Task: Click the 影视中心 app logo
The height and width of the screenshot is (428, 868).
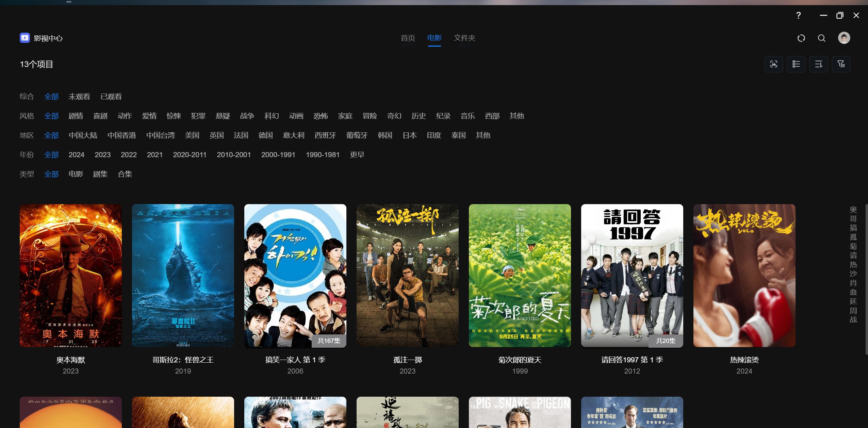Action: pos(25,38)
